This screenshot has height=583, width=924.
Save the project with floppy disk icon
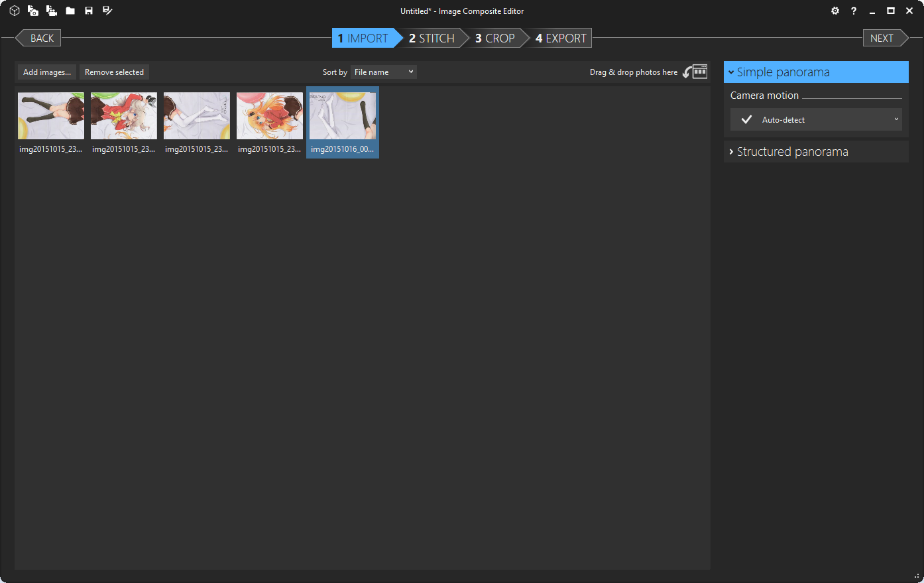(x=89, y=11)
